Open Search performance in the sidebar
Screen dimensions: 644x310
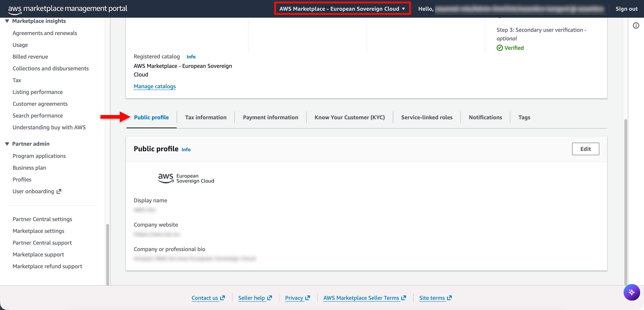38,116
